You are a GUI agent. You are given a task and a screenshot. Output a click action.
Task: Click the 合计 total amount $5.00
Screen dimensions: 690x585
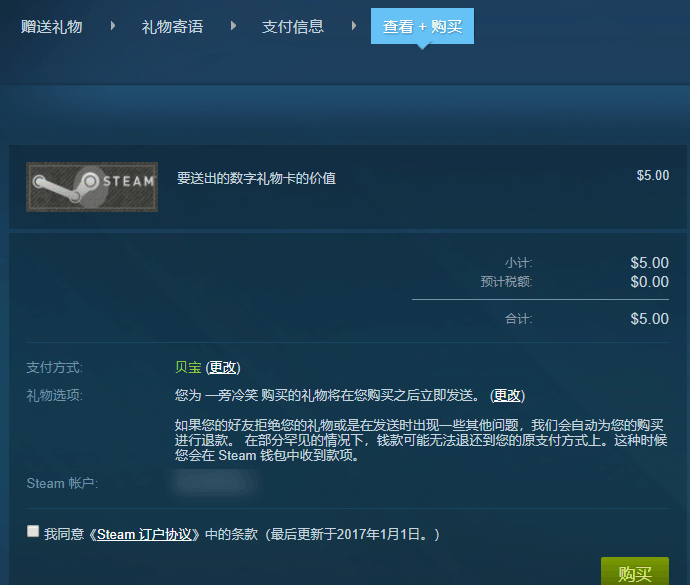[x=650, y=319]
